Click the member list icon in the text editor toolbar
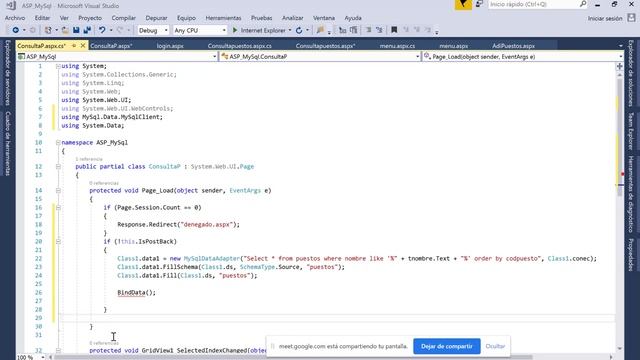This screenshot has height=360, width=640. point(342,30)
